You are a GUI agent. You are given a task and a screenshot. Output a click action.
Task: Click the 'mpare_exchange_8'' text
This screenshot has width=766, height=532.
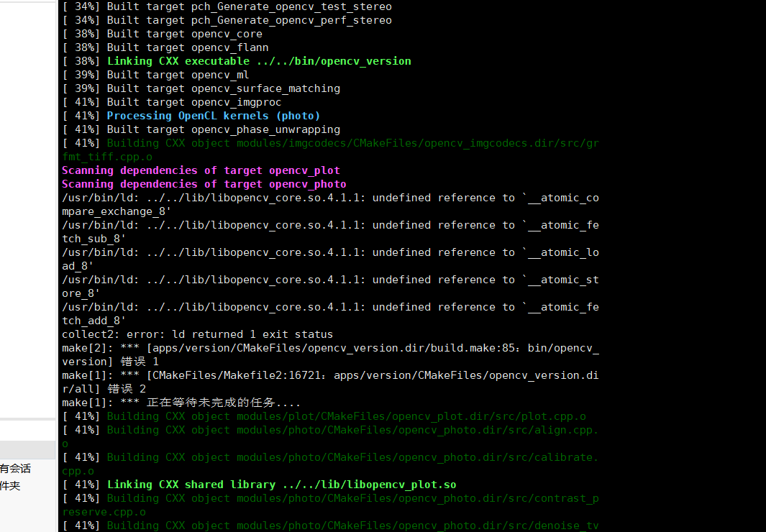point(117,212)
